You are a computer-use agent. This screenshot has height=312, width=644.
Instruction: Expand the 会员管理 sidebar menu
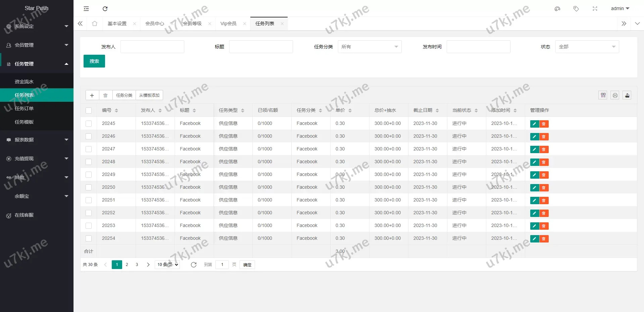pyautogui.click(x=37, y=45)
